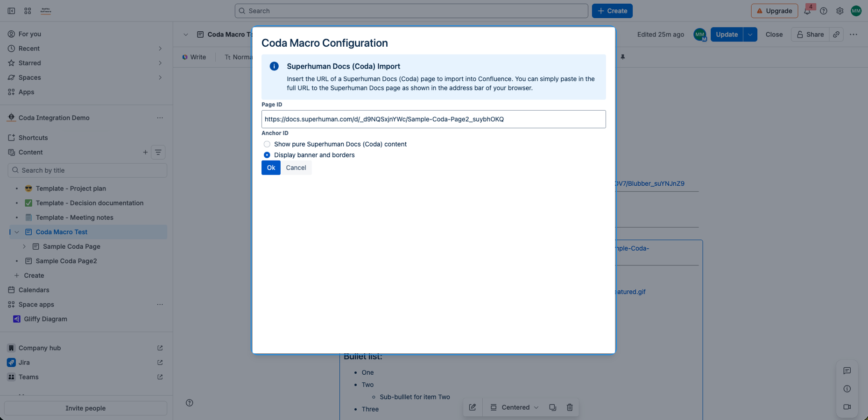Open Teams external link
The height and width of the screenshot is (420, 868).
[160, 377]
